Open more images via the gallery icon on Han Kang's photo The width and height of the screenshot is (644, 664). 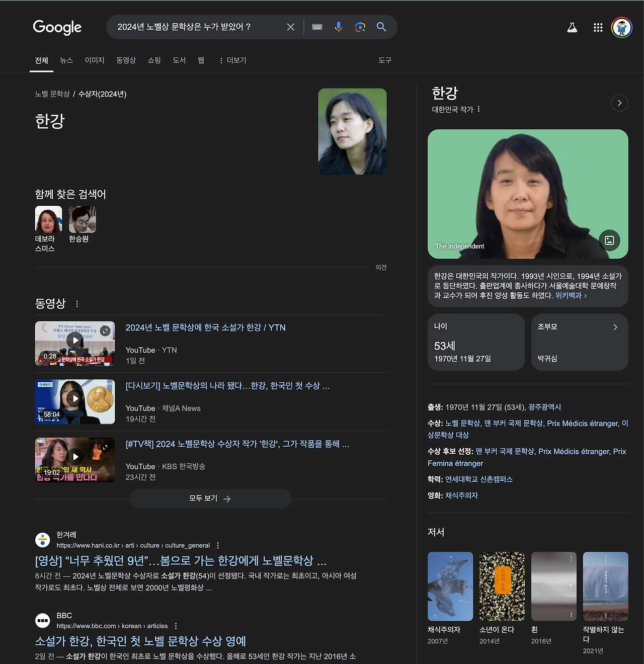click(610, 240)
